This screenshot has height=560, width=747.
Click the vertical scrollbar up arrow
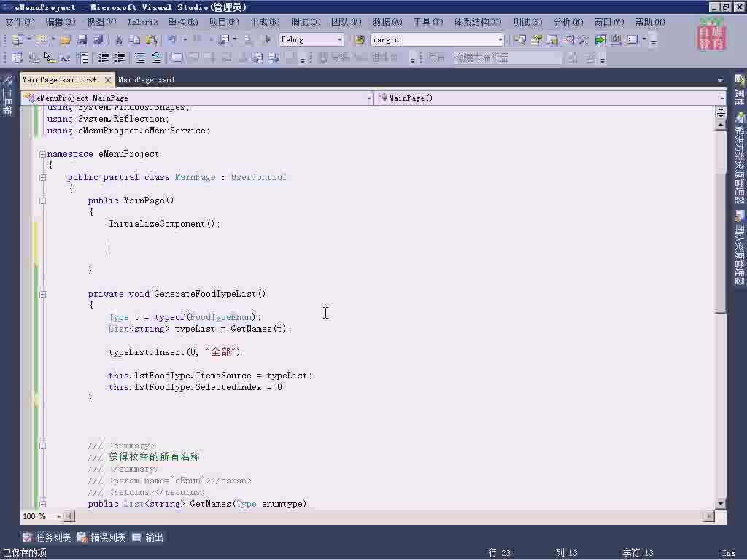coord(721,124)
